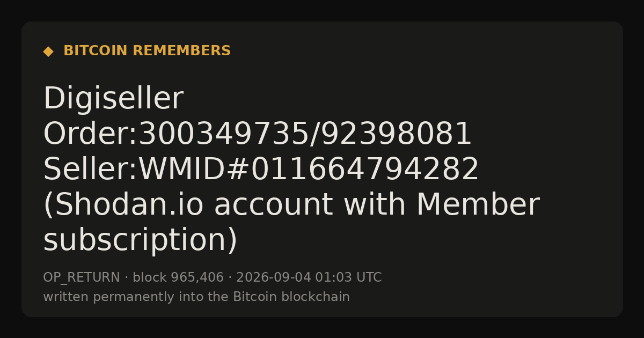Image resolution: width=644 pixels, height=338 pixels.
Task: Click the orange diamond icon
Action: tap(48, 52)
